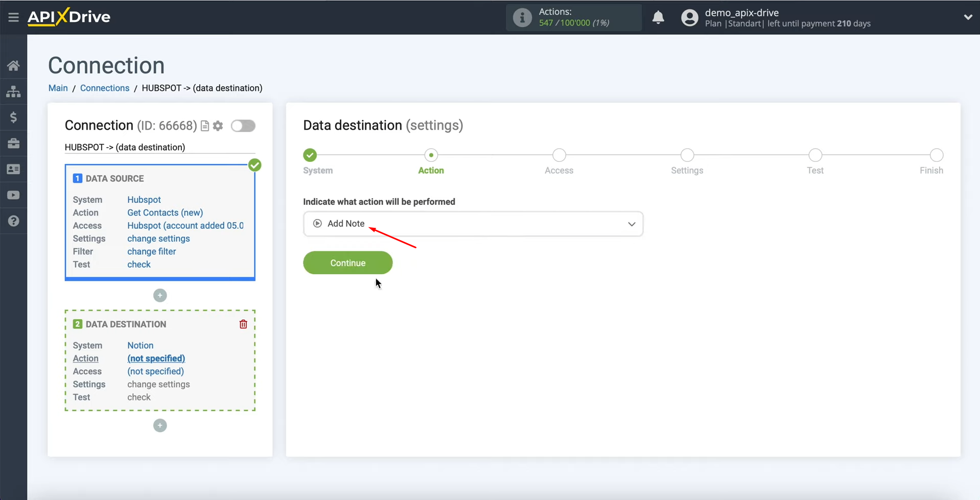Select the Access step circle
Image resolution: width=980 pixels, height=500 pixels.
(x=559, y=155)
